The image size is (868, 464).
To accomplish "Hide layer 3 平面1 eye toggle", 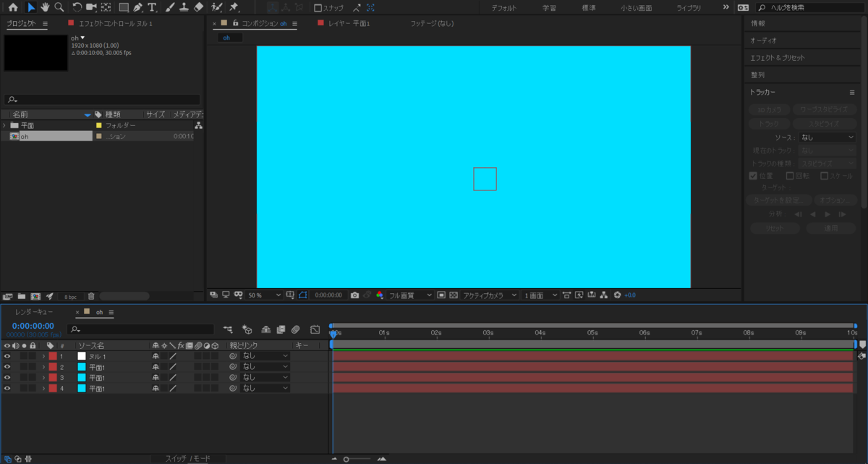I will (7, 378).
